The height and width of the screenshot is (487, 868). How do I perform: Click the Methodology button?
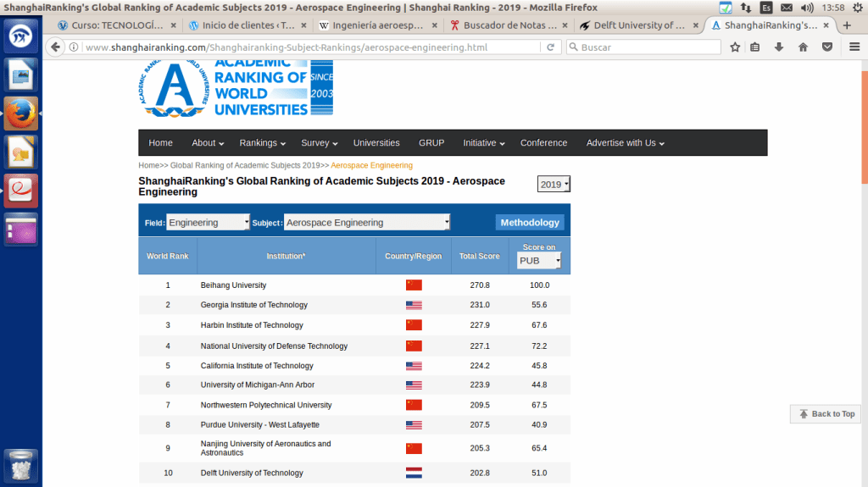[x=530, y=223]
